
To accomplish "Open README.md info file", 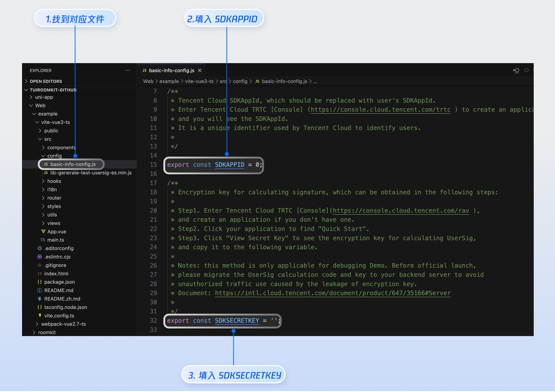I will pos(59,290).
